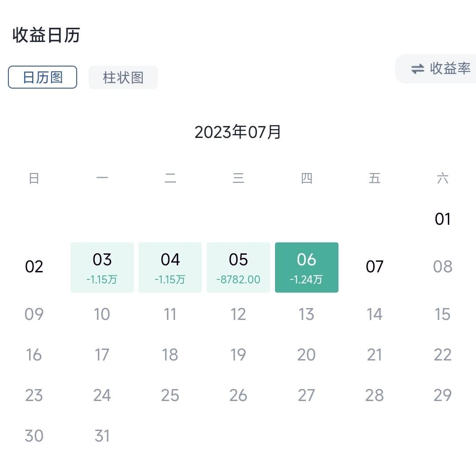Click date 01 on the calendar
This screenshot has width=476, height=468.
pos(443,219)
